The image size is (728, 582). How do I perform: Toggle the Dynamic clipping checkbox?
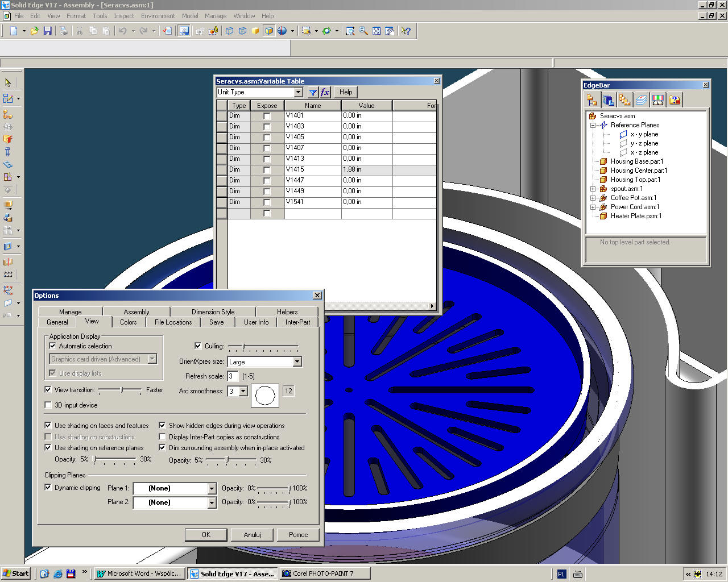48,488
